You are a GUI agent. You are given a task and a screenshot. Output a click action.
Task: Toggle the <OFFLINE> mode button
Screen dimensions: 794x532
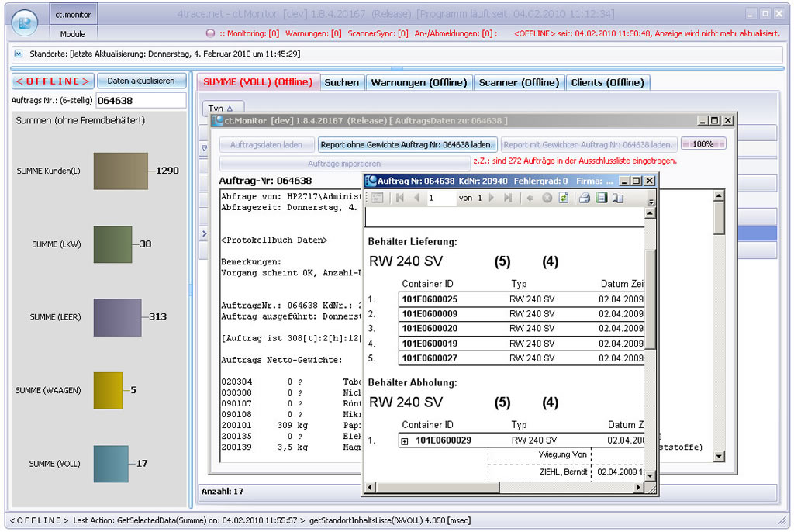point(53,81)
